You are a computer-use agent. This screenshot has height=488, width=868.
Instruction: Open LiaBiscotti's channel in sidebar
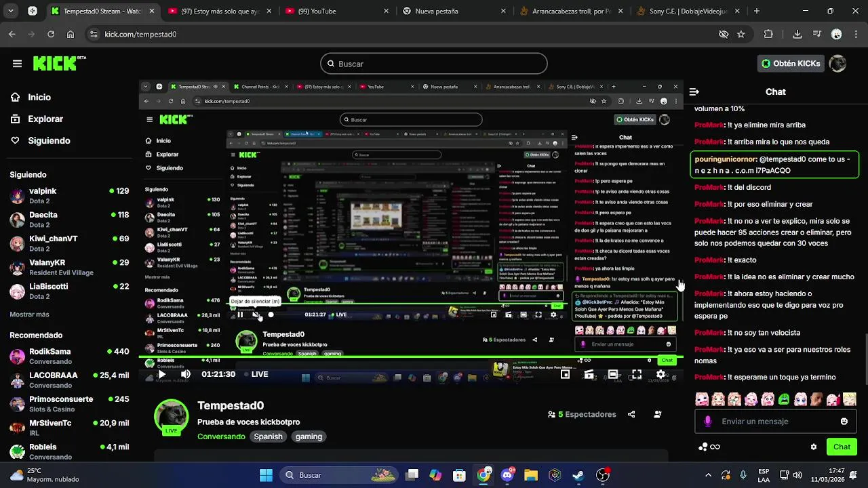point(69,291)
